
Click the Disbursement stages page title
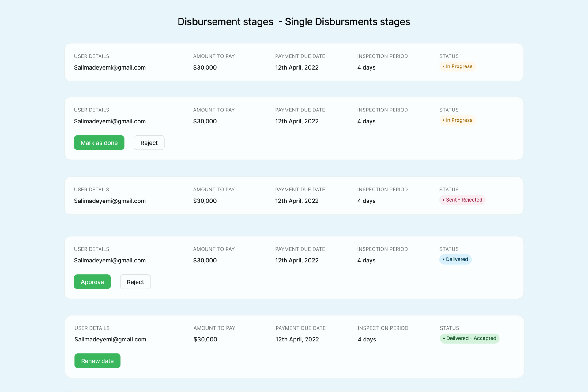coord(294,21)
